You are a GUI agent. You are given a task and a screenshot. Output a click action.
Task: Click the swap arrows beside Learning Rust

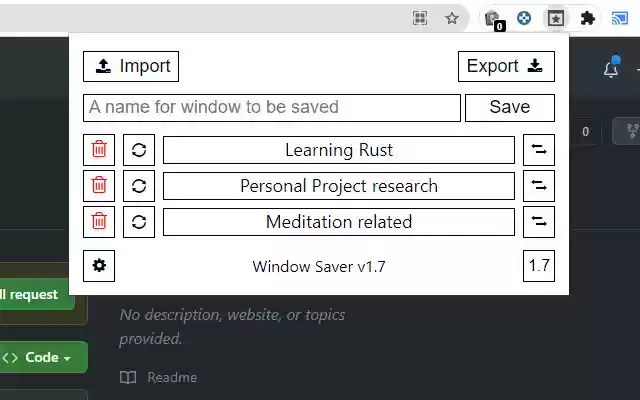point(539,150)
